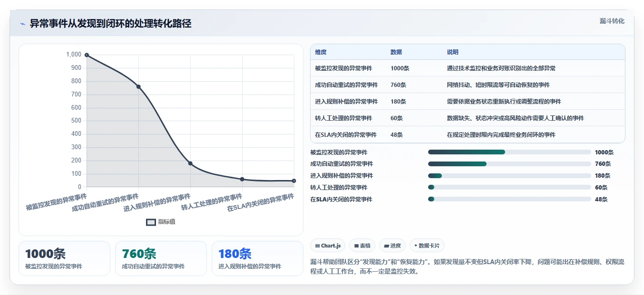Click the 数据卡片 chip
Screen dimensions: 644x295
[427, 246]
